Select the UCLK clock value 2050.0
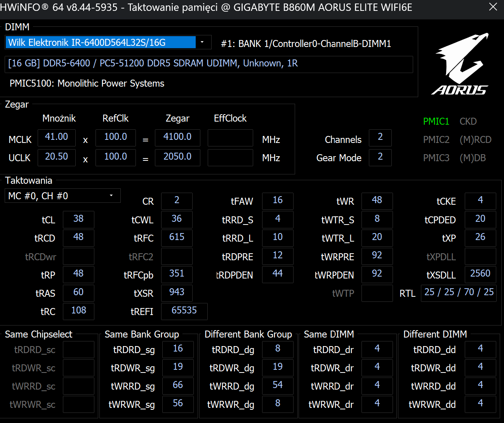Image resolution: width=504 pixels, height=423 pixels. [x=177, y=157]
